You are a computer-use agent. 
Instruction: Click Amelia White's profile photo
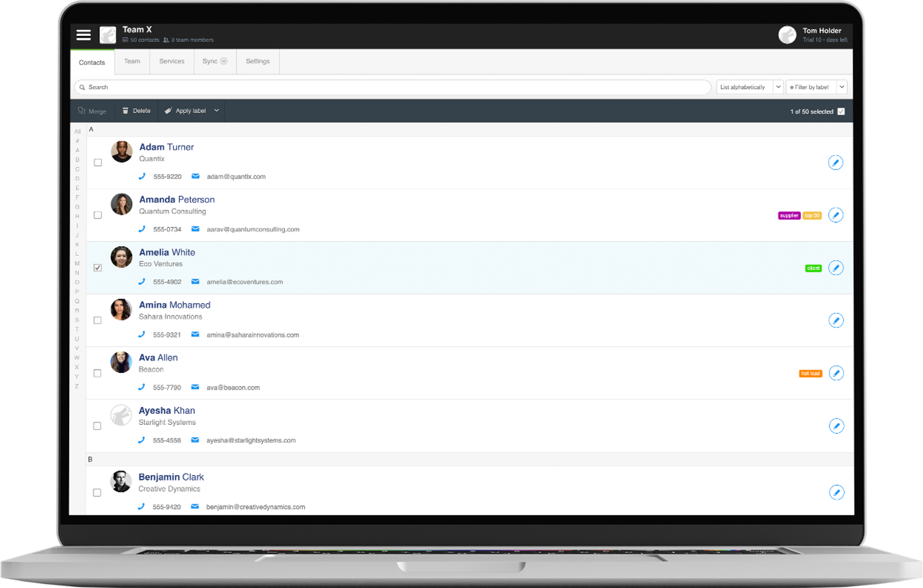122,257
